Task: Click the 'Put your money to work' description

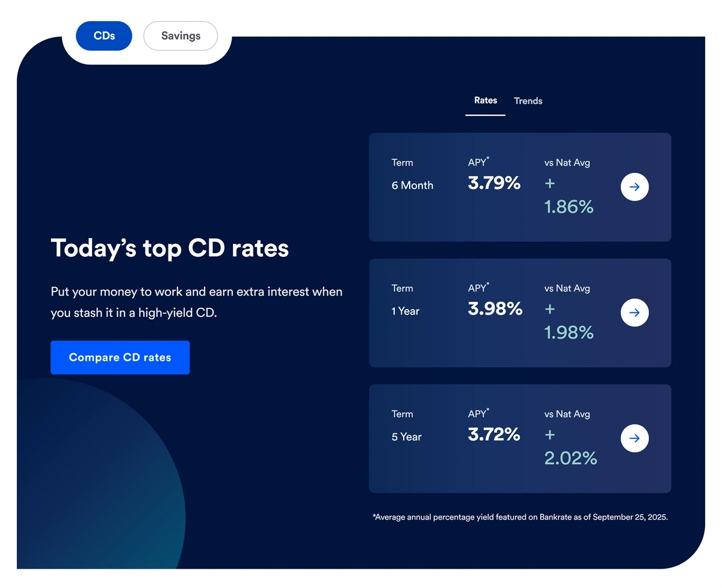Action: [x=197, y=302]
